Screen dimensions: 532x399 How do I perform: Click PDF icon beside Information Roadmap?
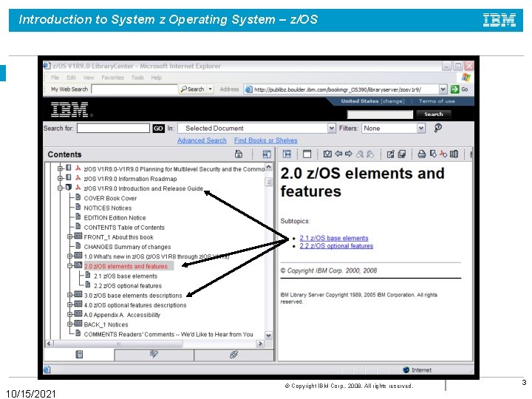pos(78,178)
